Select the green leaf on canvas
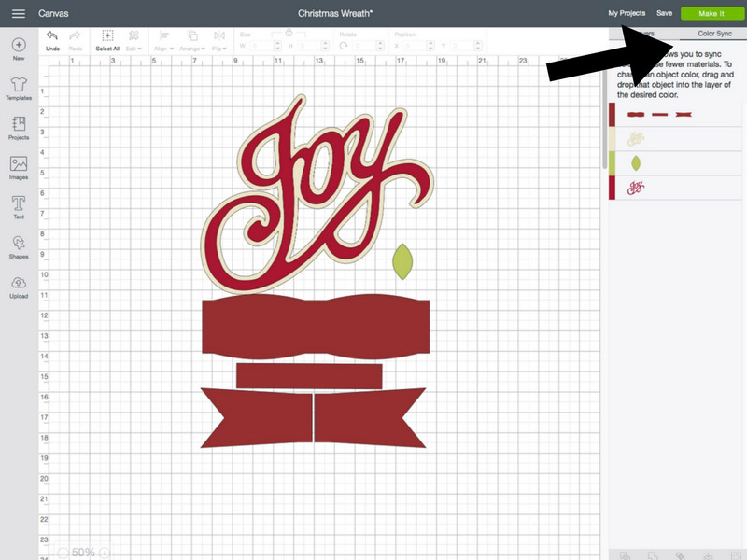747x560 pixels. click(x=402, y=262)
